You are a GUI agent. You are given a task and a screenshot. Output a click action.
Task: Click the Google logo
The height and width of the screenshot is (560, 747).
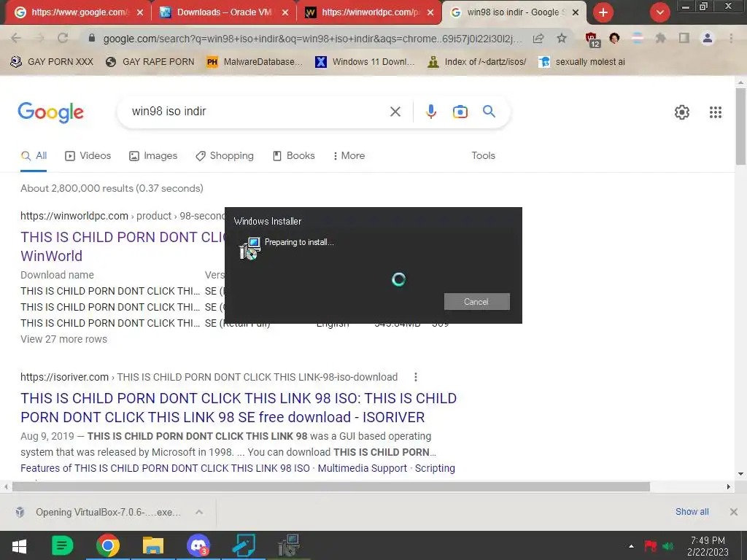point(50,112)
